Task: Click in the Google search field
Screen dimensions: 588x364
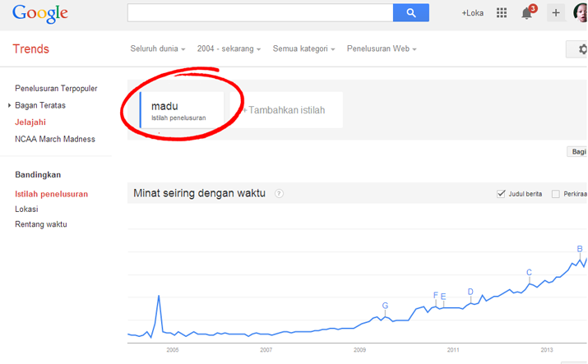Action: 260,12
